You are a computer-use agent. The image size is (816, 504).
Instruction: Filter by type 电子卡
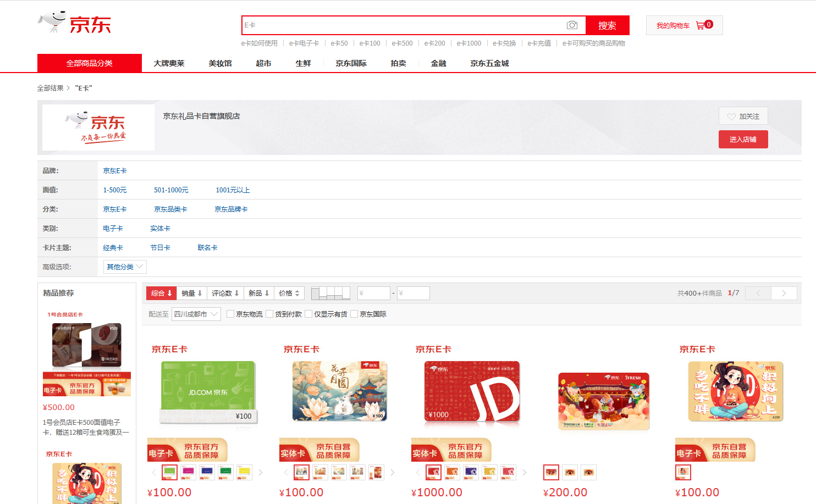point(113,229)
